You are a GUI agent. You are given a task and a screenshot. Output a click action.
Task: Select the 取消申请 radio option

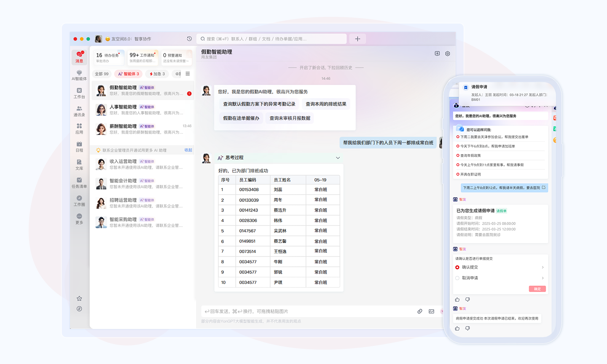[x=457, y=278]
